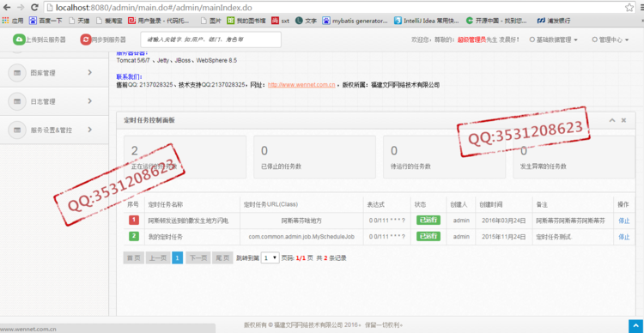Click the 服务设置&管控 sidebar icon
The width and height of the screenshot is (644, 333).
pyautogui.click(x=17, y=130)
